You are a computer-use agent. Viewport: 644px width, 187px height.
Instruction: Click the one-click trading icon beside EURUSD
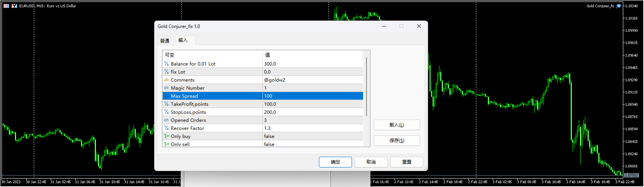click(14, 6)
